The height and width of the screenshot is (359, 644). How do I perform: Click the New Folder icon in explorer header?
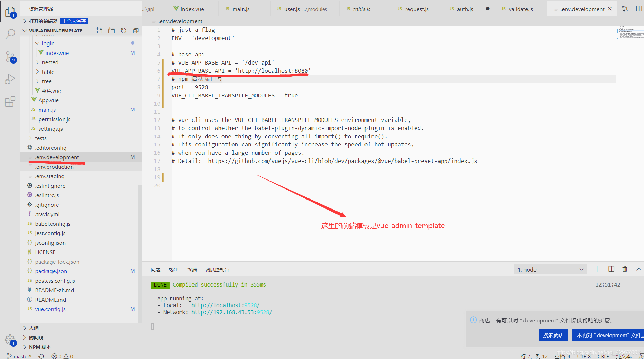point(112,31)
